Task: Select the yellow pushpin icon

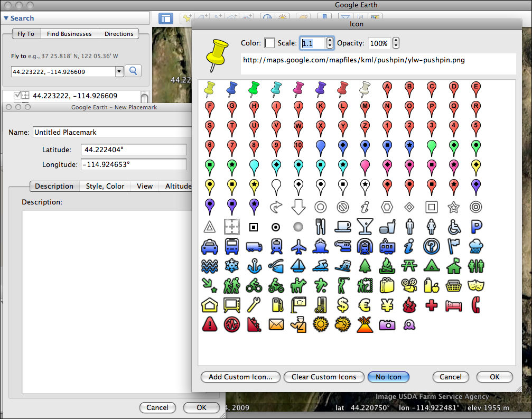Action: (x=209, y=89)
